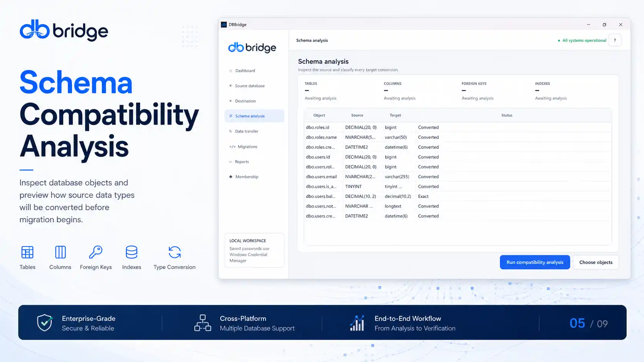Click the All systems operational status
This screenshot has width=644, height=362.
[x=582, y=40]
